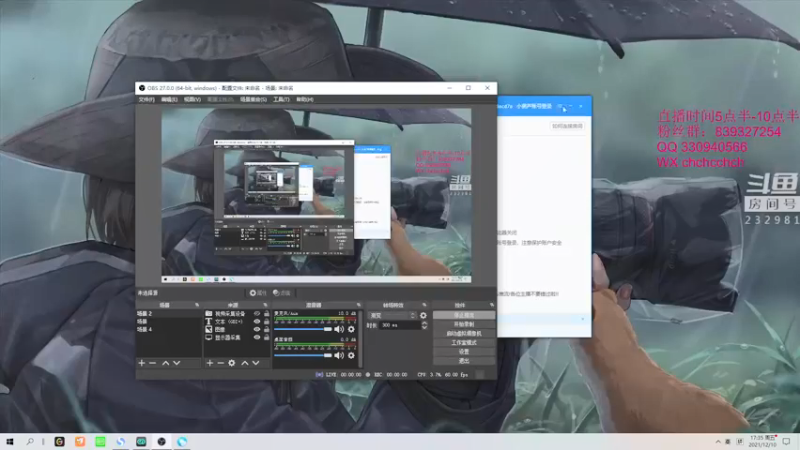Click the start recording button

point(464,324)
